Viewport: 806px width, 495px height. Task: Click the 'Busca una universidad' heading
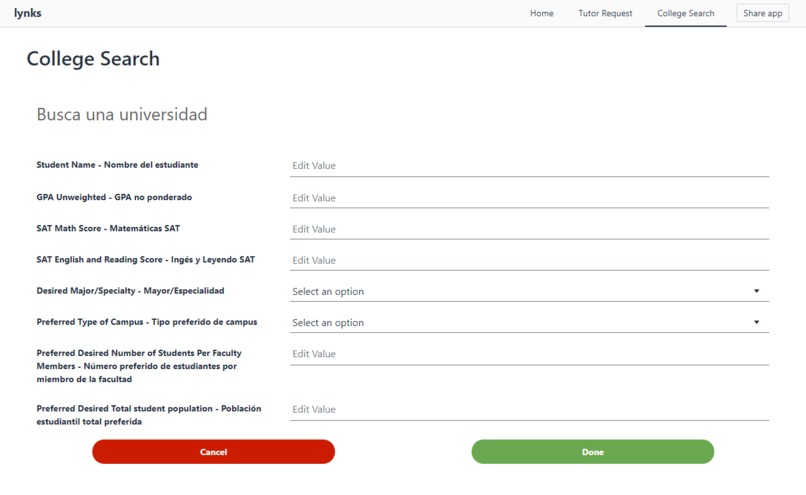(x=122, y=114)
